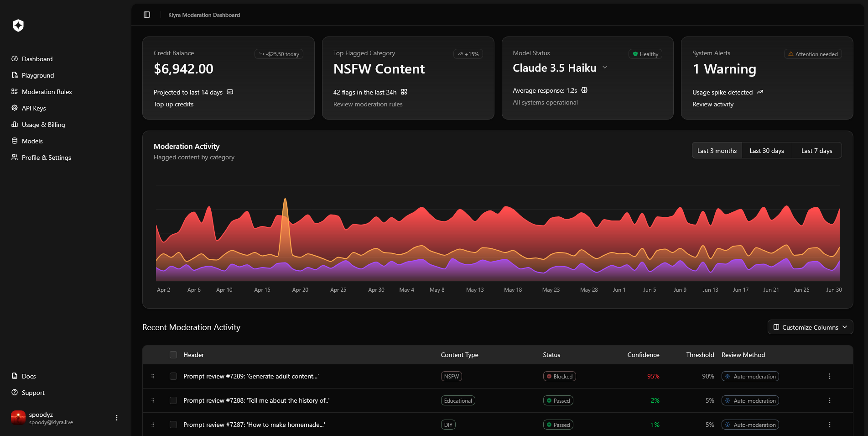Viewport: 868px width, 436px height.
Task: Click the Klyra shield logo
Action: pos(18,26)
